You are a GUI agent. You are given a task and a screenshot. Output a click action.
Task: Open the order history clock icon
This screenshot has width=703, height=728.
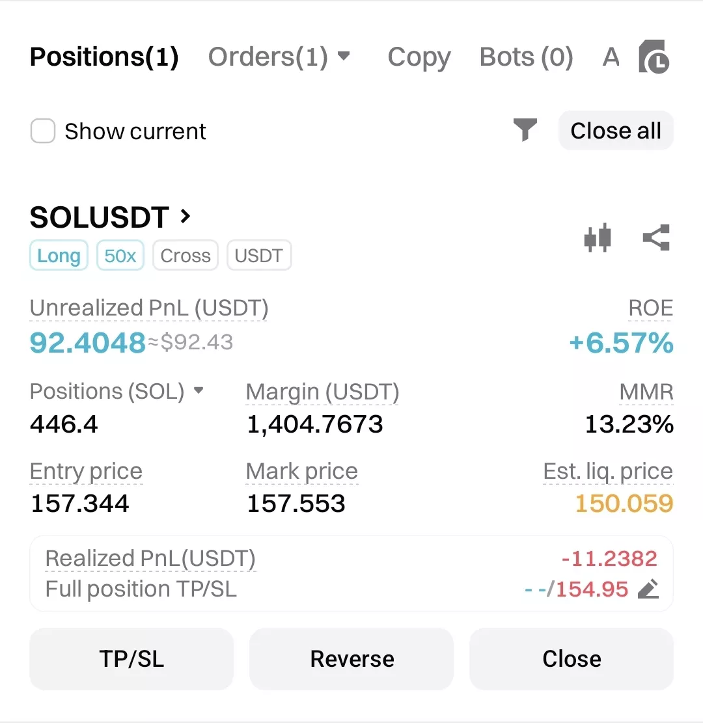point(654,57)
